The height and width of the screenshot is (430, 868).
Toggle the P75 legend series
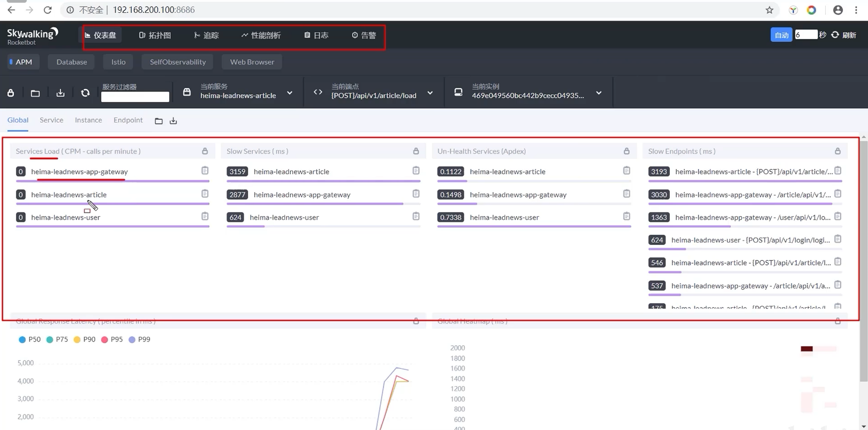click(x=57, y=340)
